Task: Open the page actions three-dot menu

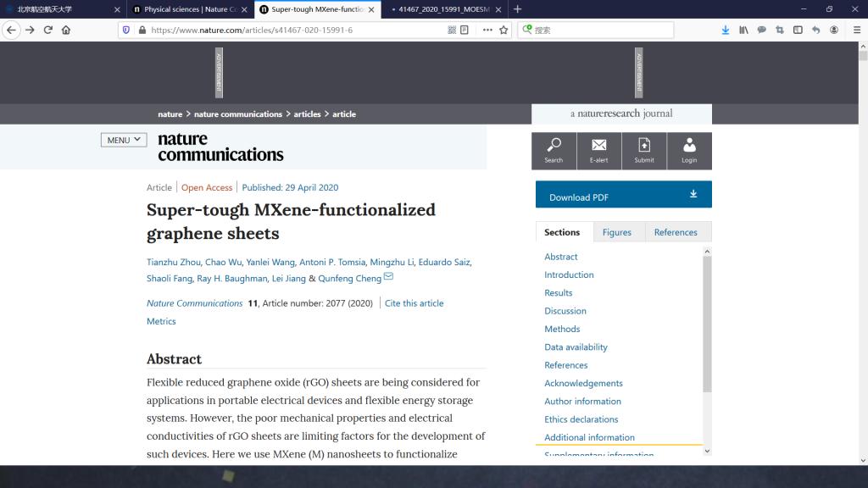Action: [x=487, y=30]
